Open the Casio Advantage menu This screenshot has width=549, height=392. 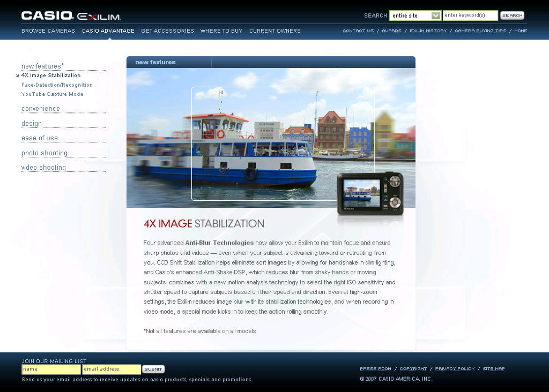pyautogui.click(x=108, y=31)
